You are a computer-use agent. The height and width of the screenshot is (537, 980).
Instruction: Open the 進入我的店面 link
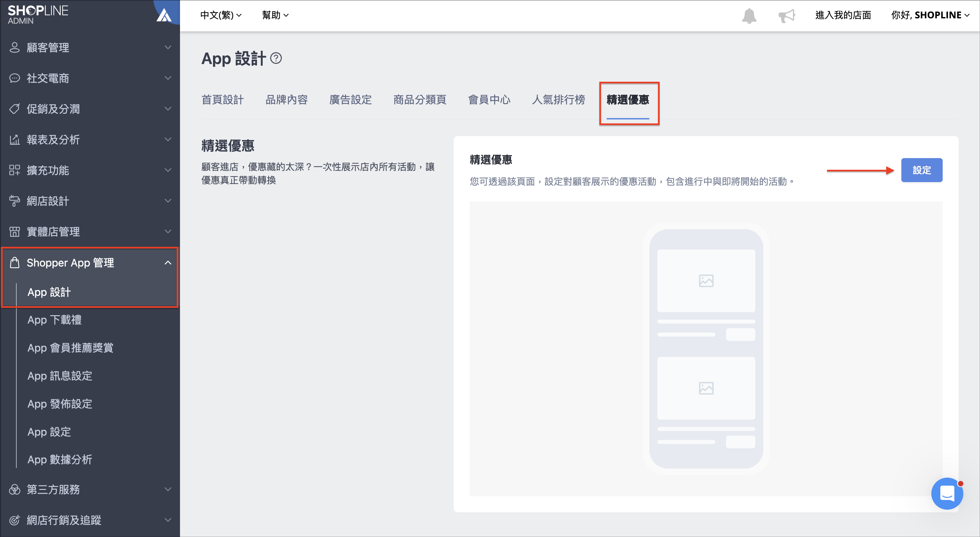coord(843,15)
